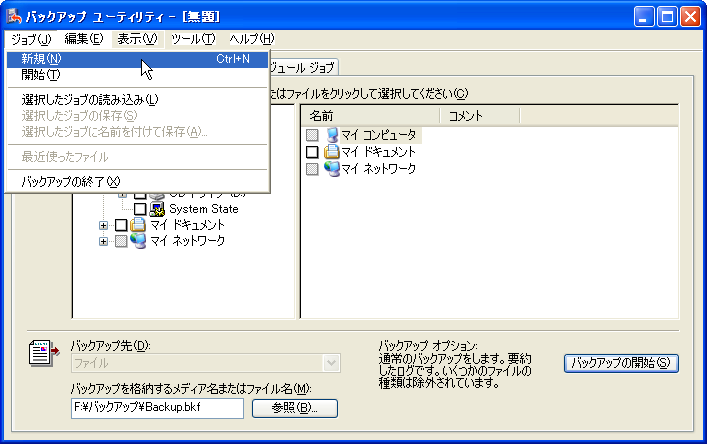This screenshot has height=444, width=707.
Task: Click マイ コンピュータ icon in right list
Action: 332,135
